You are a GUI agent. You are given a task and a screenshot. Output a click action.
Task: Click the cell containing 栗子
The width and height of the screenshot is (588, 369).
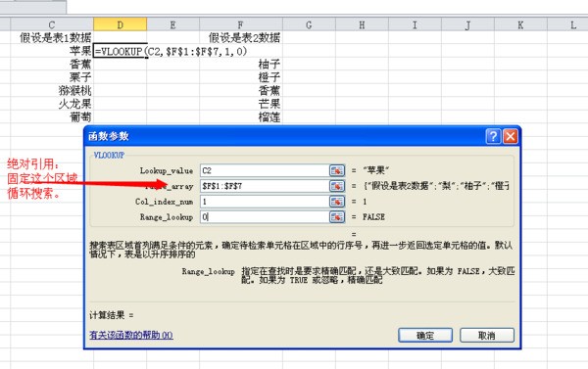(x=52, y=77)
